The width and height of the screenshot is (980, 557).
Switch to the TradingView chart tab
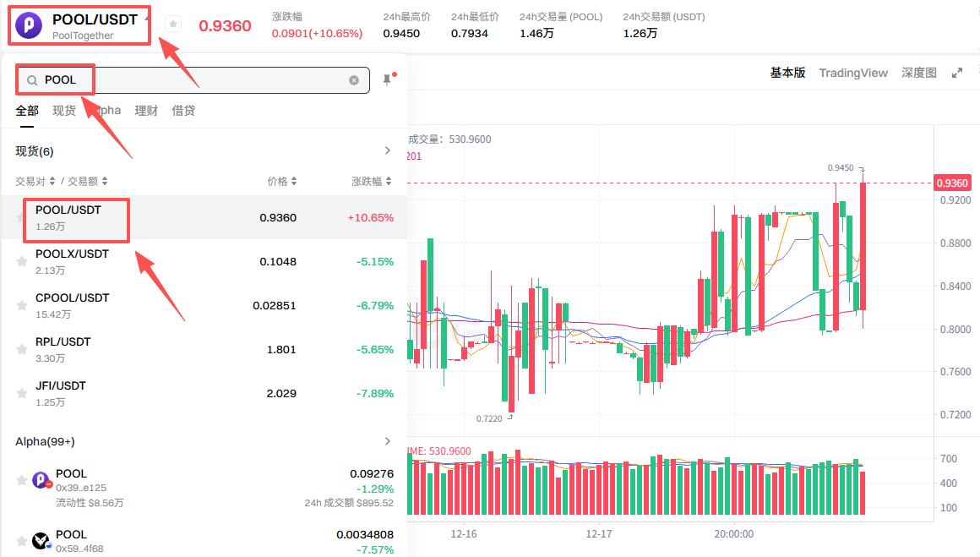853,73
